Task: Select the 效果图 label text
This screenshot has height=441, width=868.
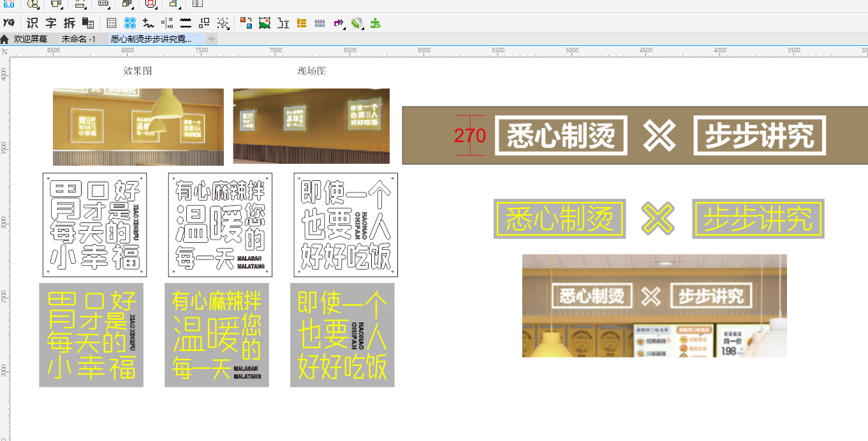Action: point(138,71)
